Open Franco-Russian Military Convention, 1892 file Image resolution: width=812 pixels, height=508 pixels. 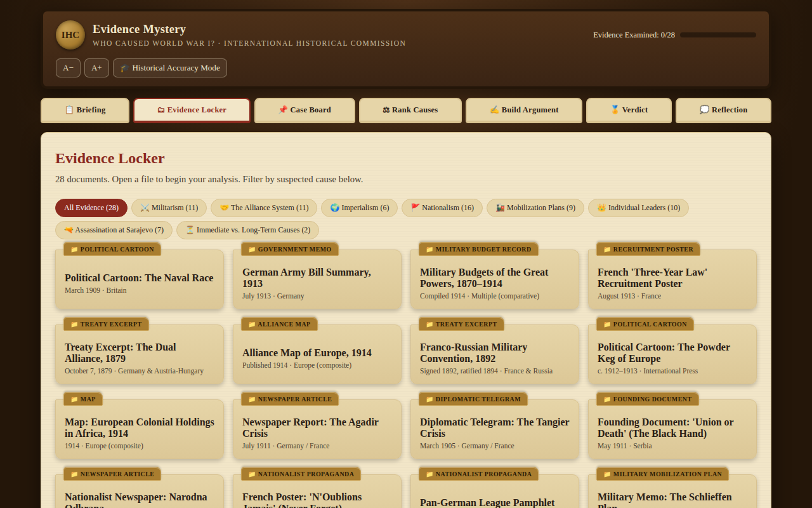(495, 354)
